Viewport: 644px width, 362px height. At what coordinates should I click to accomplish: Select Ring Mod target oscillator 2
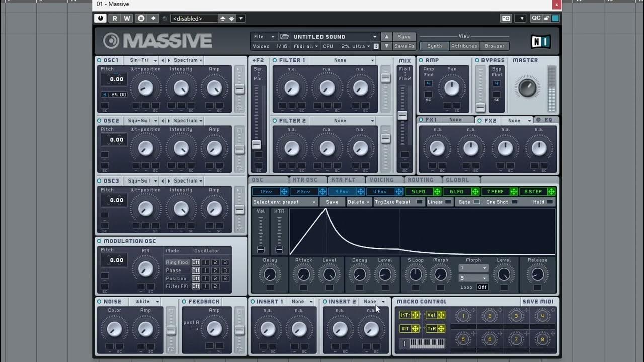pos(215,262)
